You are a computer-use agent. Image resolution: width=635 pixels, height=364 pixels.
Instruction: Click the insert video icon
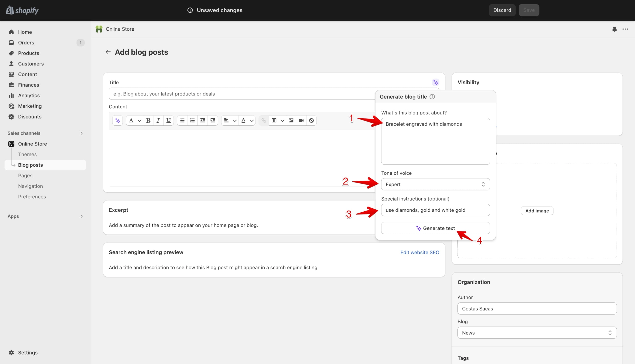pos(301,120)
